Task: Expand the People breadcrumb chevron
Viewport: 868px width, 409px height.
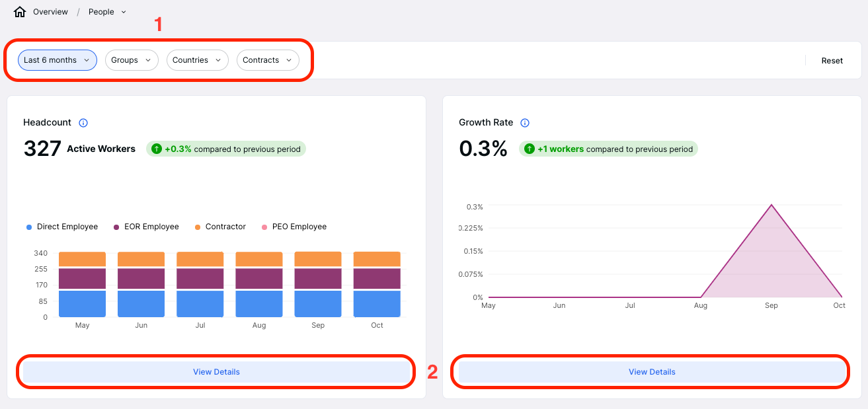Action: point(123,11)
